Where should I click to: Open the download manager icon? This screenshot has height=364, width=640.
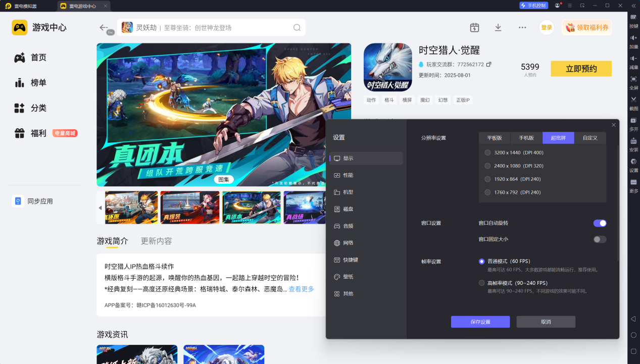coord(498,28)
